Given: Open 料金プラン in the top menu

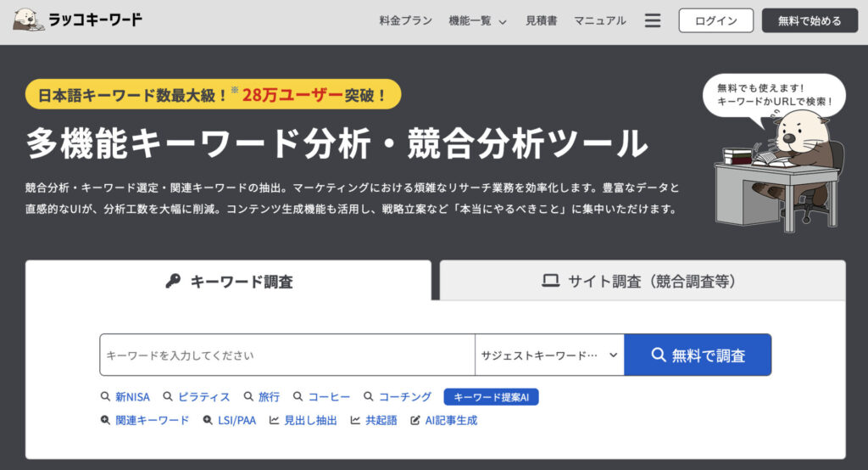Looking at the screenshot, I should click(405, 20).
